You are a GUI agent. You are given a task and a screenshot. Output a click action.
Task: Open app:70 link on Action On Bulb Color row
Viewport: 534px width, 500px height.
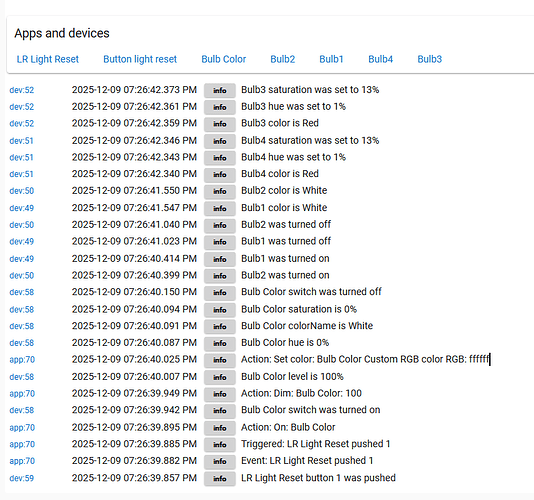[22, 427]
